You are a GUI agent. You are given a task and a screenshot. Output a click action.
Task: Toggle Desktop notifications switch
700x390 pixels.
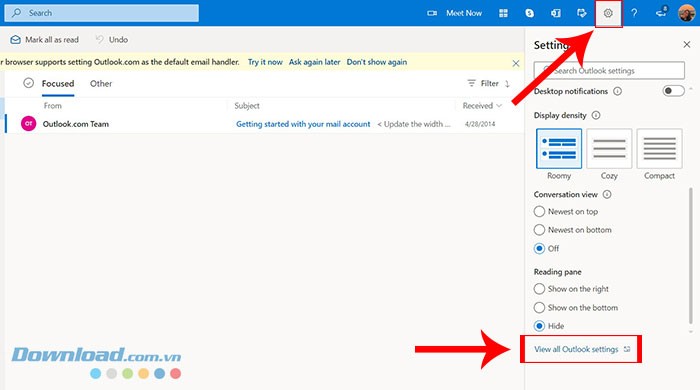click(673, 91)
